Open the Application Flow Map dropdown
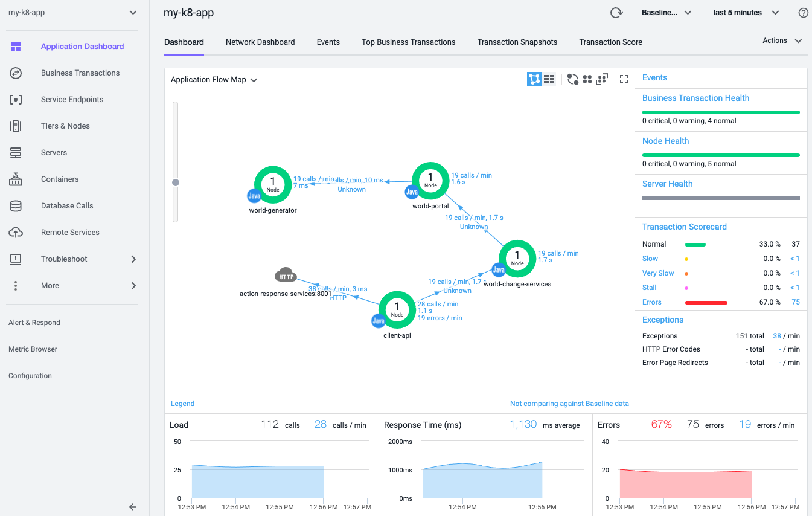Image resolution: width=812 pixels, height=516 pixels. (214, 80)
